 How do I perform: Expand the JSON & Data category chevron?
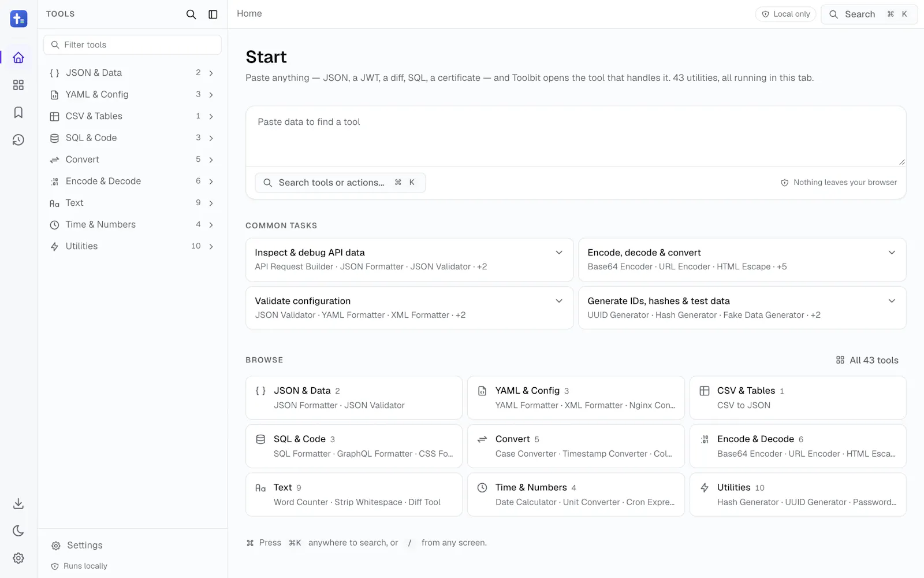coord(211,73)
